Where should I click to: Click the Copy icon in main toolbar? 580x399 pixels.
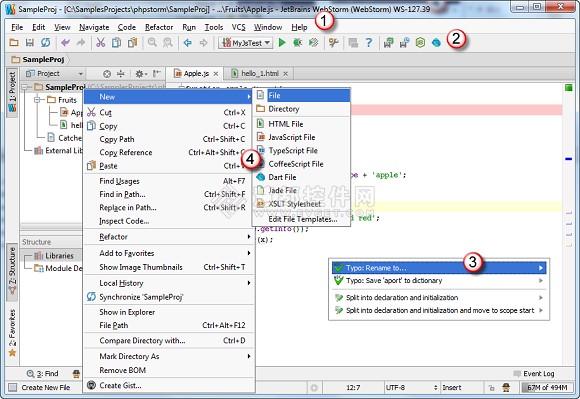116,43
